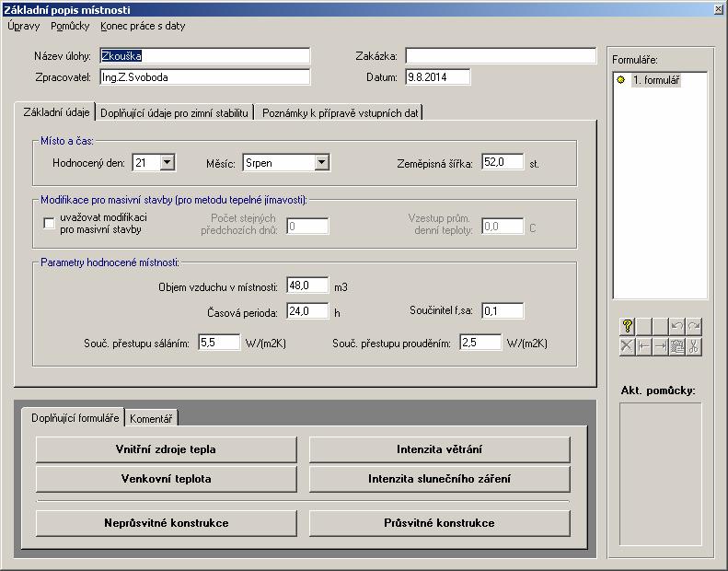Click the yellow question mark help icon
The width and height of the screenshot is (728, 571).
tap(628, 327)
